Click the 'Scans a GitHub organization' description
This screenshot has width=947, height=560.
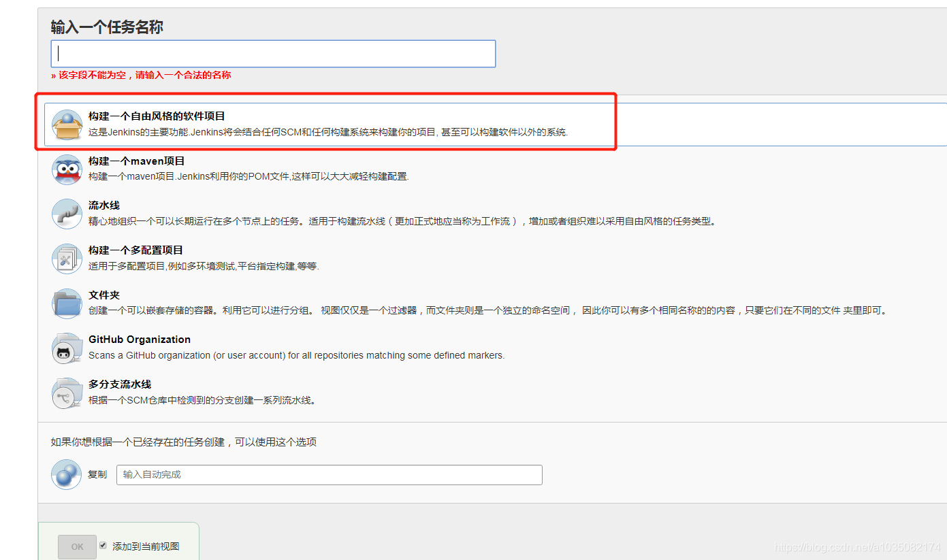297,355
